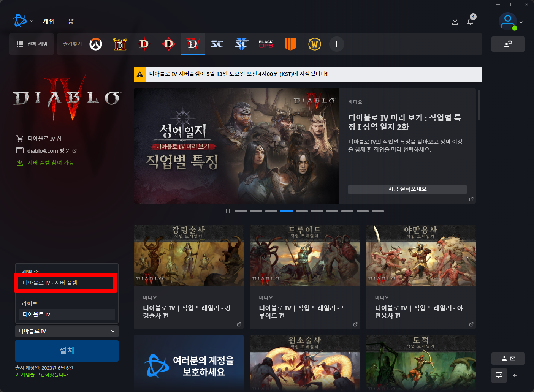Viewport: 534px width, 392px height.
Task: Click the server slam warning banner
Action: (308, 74)
